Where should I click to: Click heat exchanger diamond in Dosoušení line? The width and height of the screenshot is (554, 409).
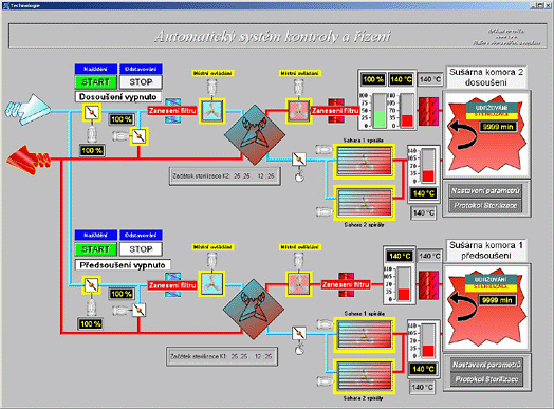[x=254, y=135]
